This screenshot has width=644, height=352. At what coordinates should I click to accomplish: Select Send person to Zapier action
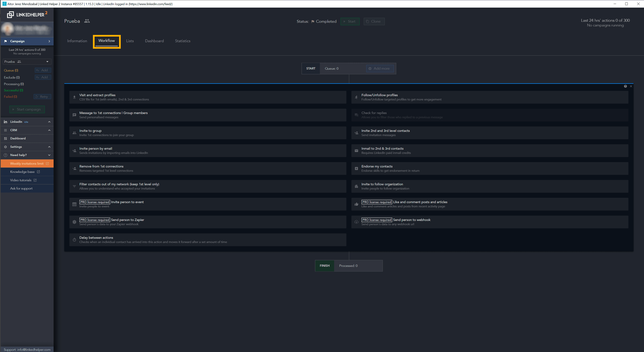pos(208,222)
